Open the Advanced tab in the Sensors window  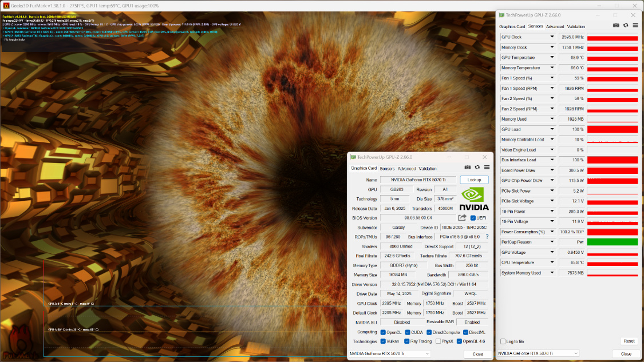[x=555, y=26]
